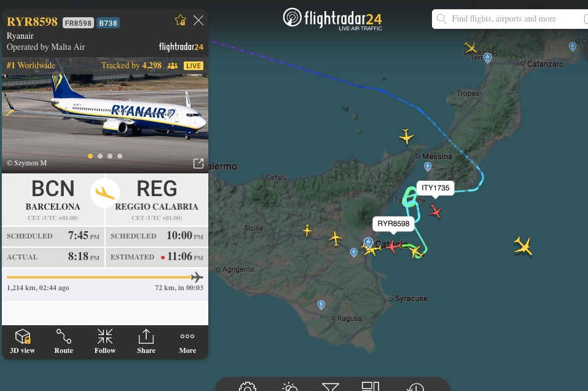Close the flight details panel
This screenshot has width=588, height=391.
198,20
